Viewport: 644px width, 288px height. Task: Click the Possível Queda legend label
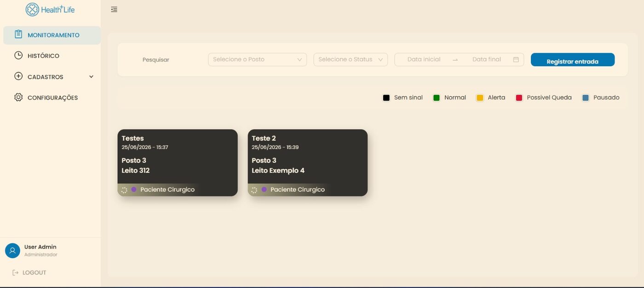coord(549,97)
